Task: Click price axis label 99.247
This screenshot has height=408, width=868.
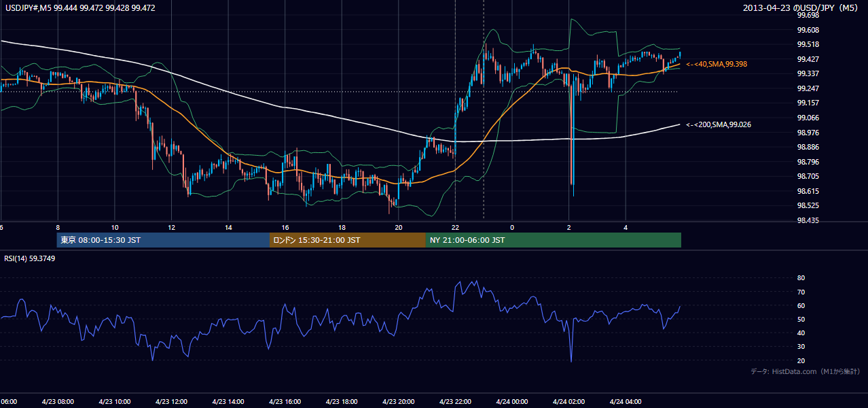Action: click(808, 88)
